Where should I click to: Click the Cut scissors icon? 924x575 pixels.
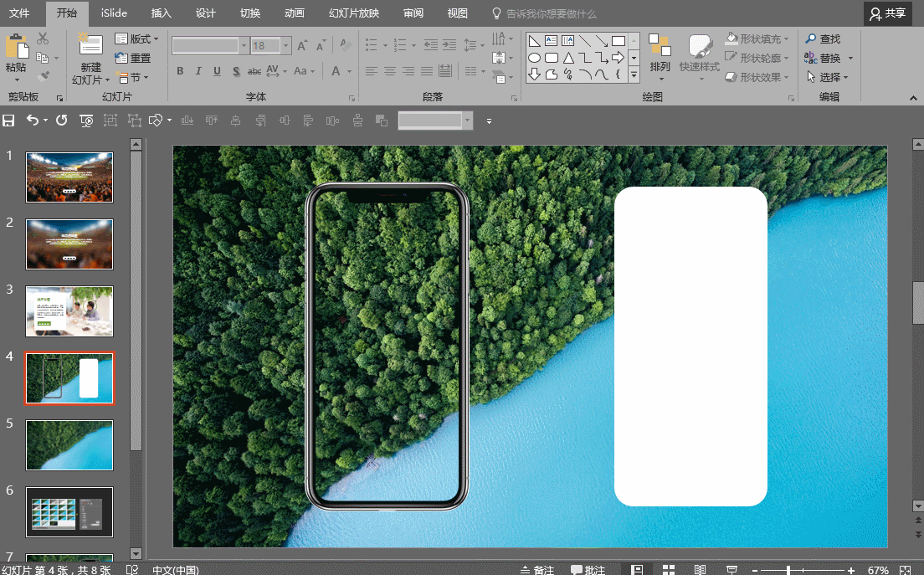pyautogui.click(x=43, y=39)
